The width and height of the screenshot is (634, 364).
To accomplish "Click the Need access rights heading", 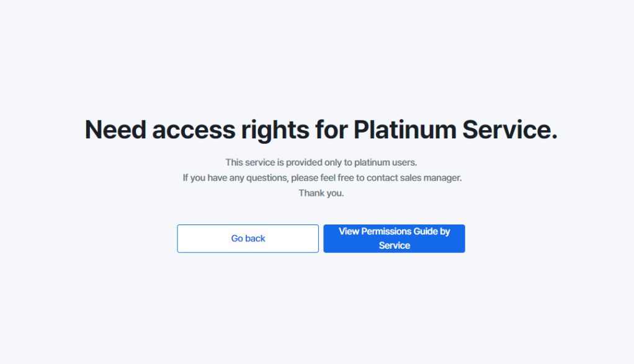I will click(x=321, y=130).
